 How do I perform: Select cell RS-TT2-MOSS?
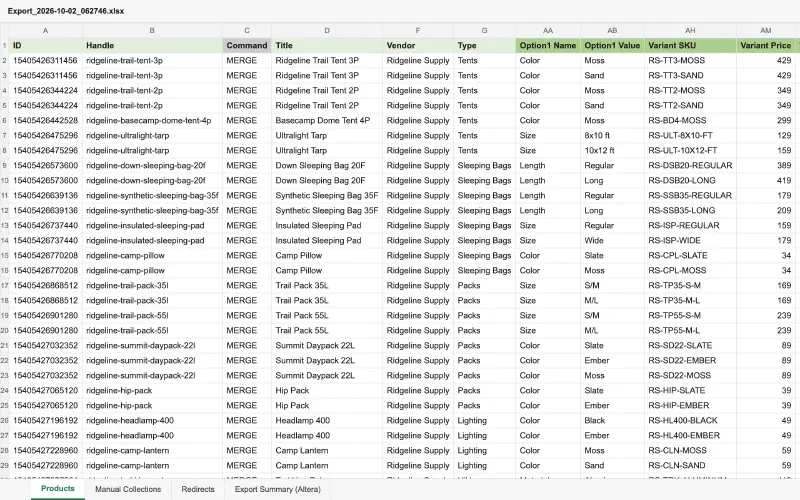(690, 90)
